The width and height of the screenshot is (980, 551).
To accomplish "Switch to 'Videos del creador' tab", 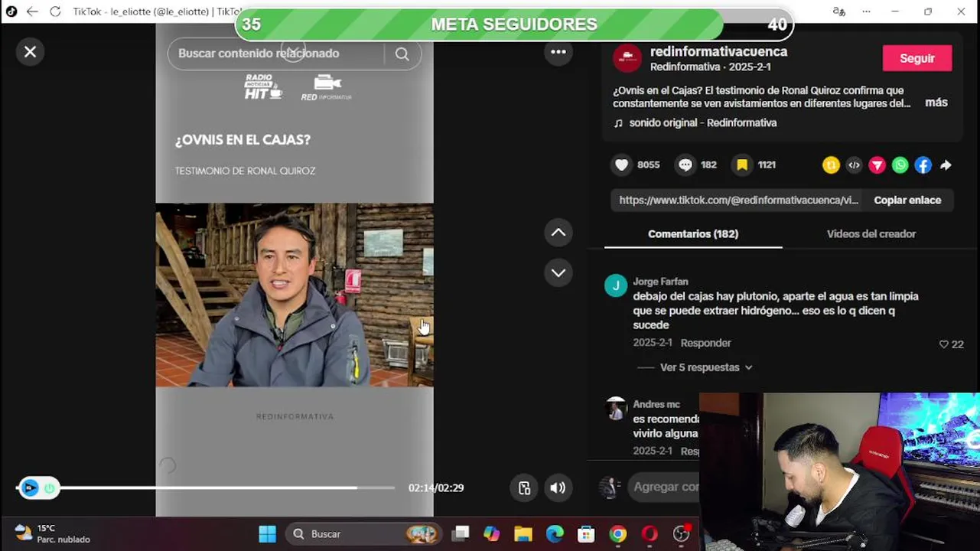I will pos(871,234).
